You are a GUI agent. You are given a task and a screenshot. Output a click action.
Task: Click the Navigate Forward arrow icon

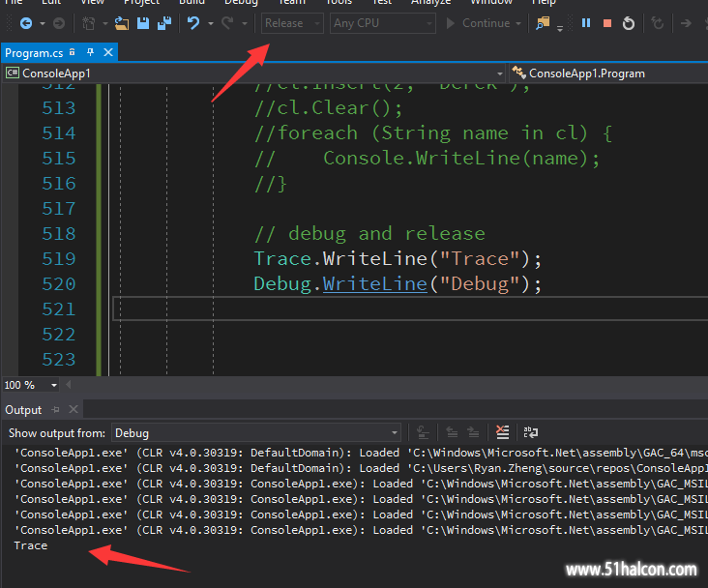click(x=59, y=23)
